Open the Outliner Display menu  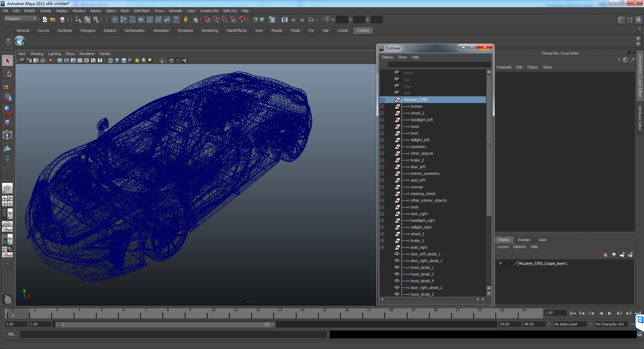pyautogui.click(x=387, y=57)
